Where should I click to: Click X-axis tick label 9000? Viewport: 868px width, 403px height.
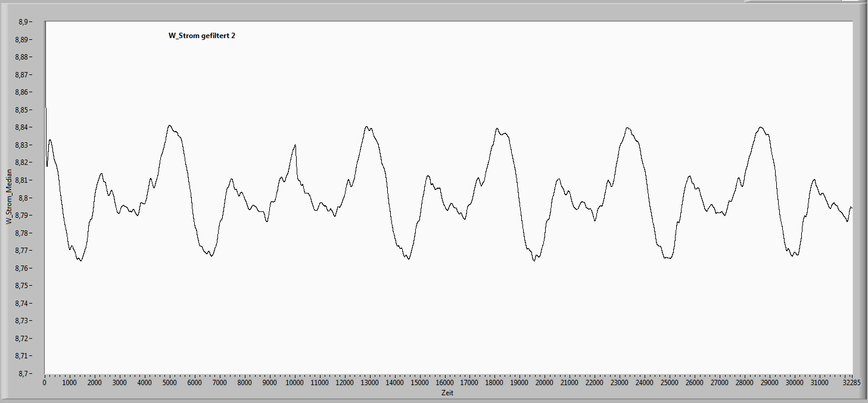coord(270,383)
